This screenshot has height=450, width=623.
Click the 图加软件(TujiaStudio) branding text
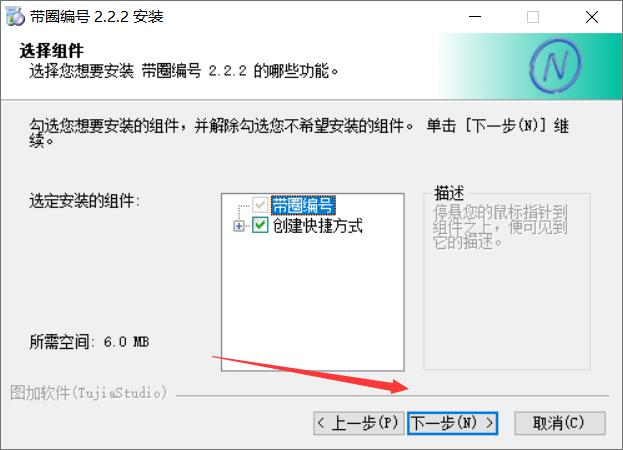tap(89, 392)
